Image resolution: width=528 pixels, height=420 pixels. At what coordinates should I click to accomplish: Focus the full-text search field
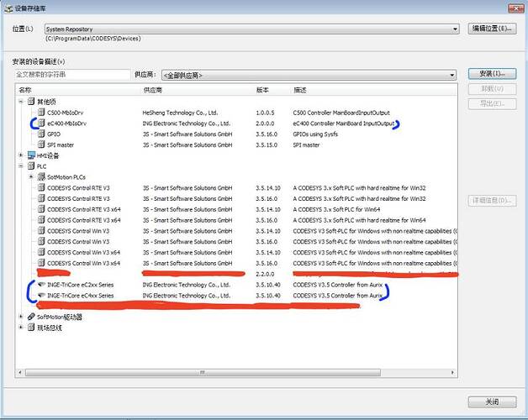pos(72,75)
